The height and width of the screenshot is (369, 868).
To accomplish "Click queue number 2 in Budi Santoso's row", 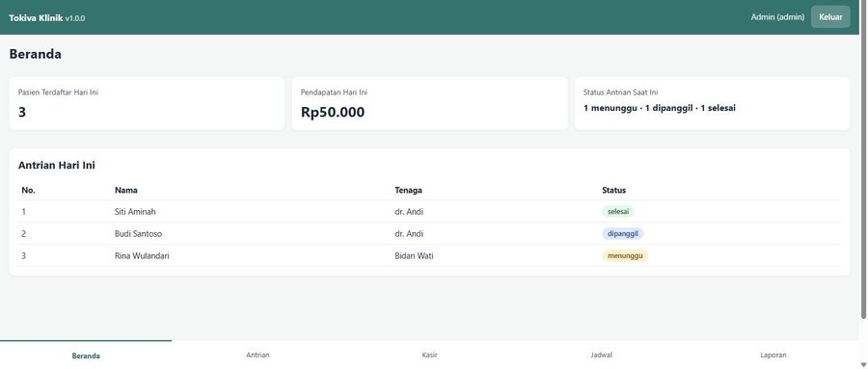I will (24, 233).
